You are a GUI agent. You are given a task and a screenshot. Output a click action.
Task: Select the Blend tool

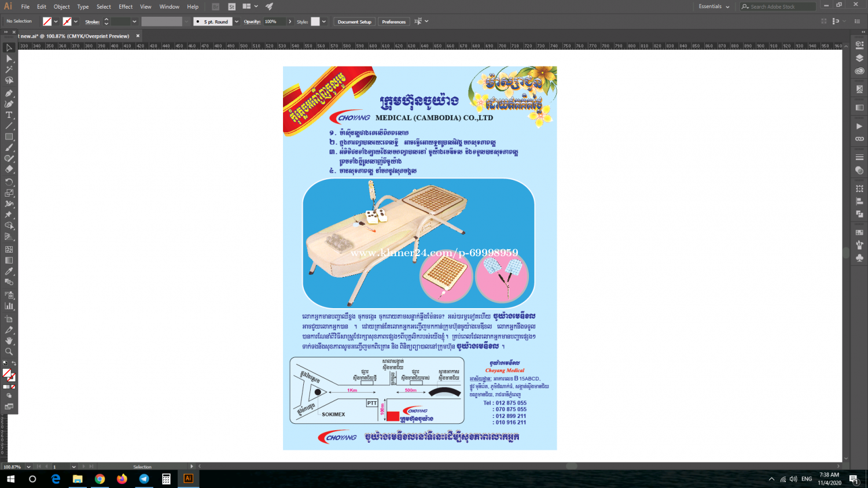pyautogui.click(x=9, y=282)
